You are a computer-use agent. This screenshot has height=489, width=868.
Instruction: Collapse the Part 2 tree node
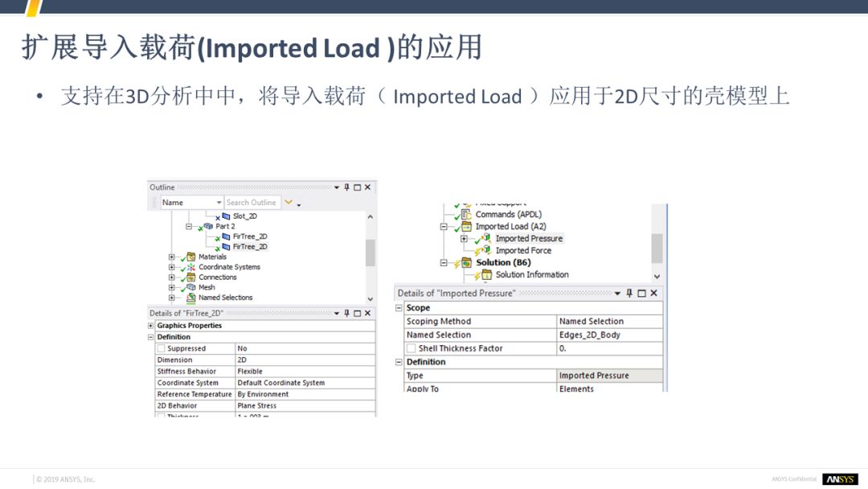[x=190, y=227]
